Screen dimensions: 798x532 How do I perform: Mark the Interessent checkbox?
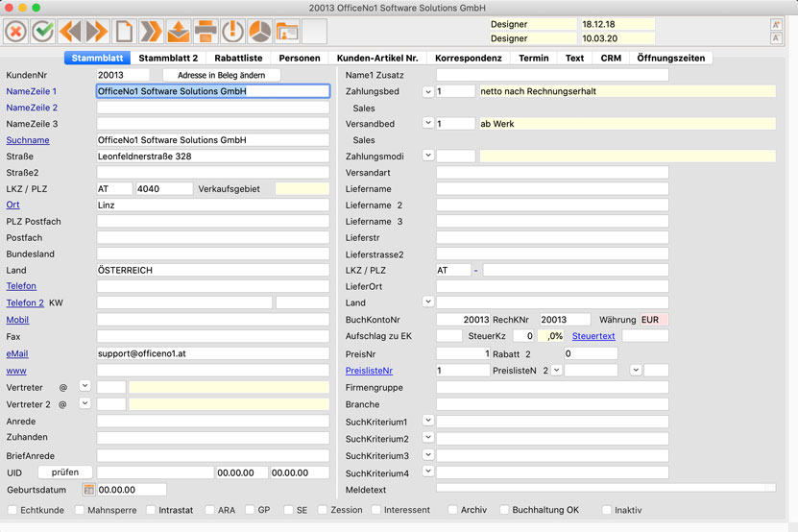pos(376,510)
